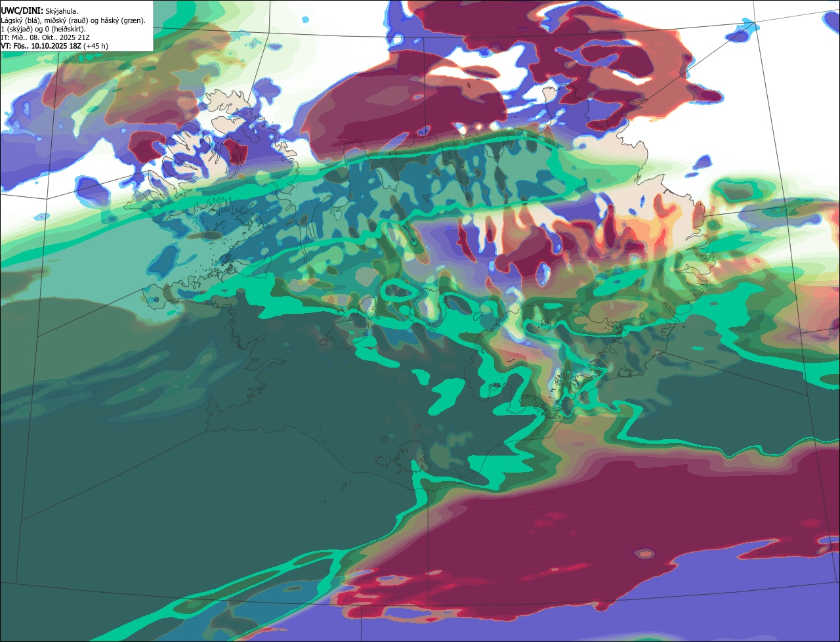Click the 'UWC/DINI: Skýjahula.' title text
This screenshot has height=642, width=840.
pyautogui.click(x=39, y=11)
